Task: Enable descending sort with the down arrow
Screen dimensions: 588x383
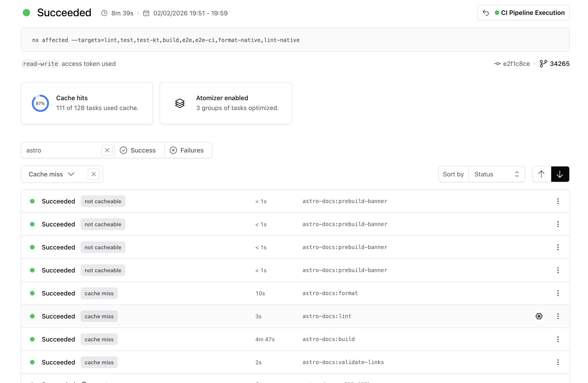Action: tap(560, 174)
